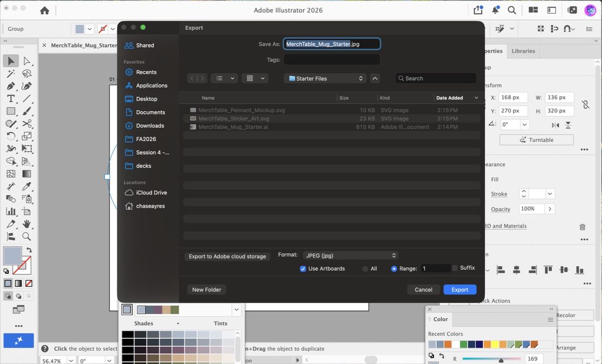This screenshot has width=602, height=364.
Task: Click the Export button
Action: pos(460,290)
